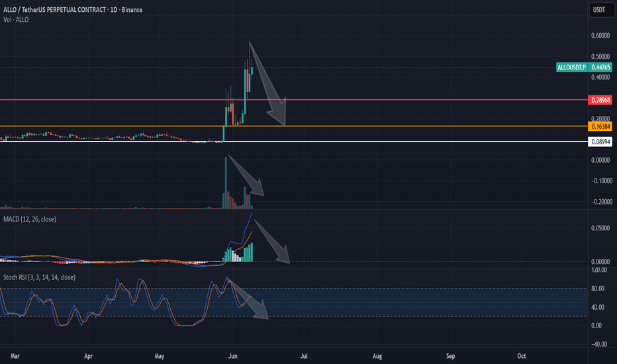Click the Aug label on time axis
Image resolution: width=617 pixels, height=364 pixels.
click(377, 356)
